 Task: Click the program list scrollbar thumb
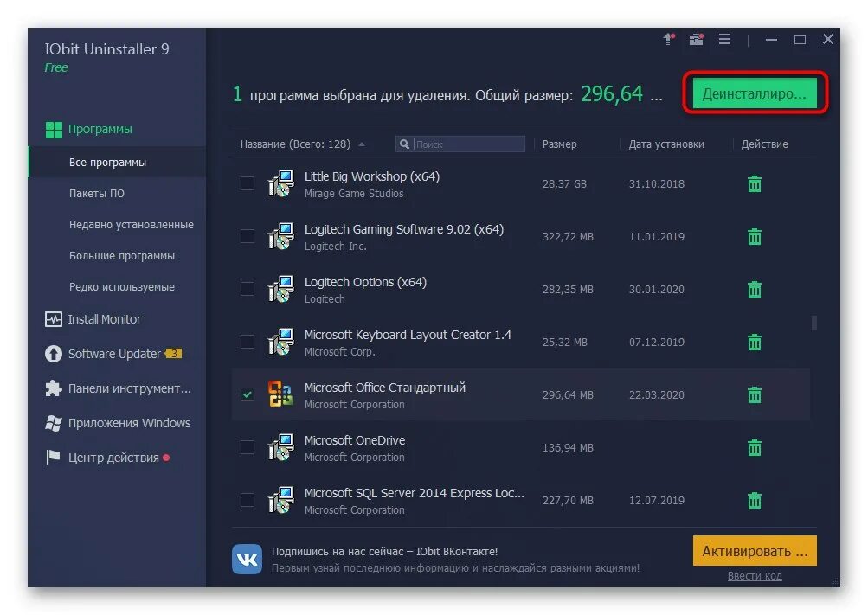coord(813,323)
